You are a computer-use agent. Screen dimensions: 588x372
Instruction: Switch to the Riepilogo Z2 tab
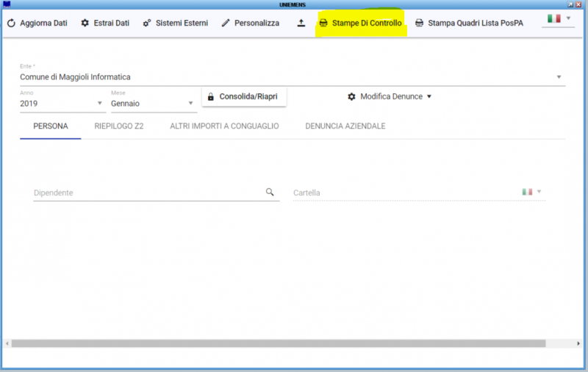pyautogui.click(x=118, y=126)
